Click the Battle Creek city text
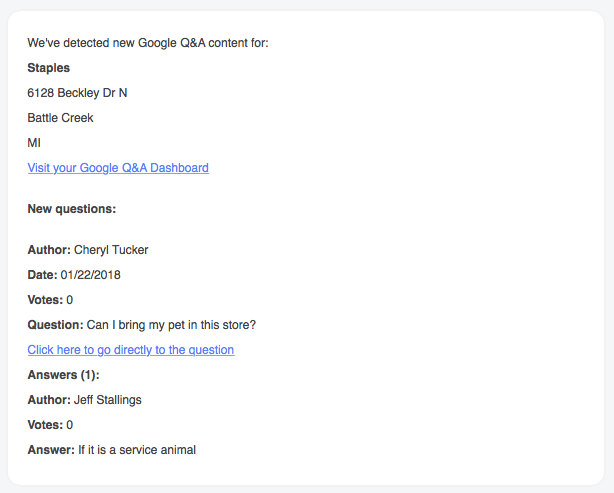Screen dimensions: 614x493 click(60, 118)
